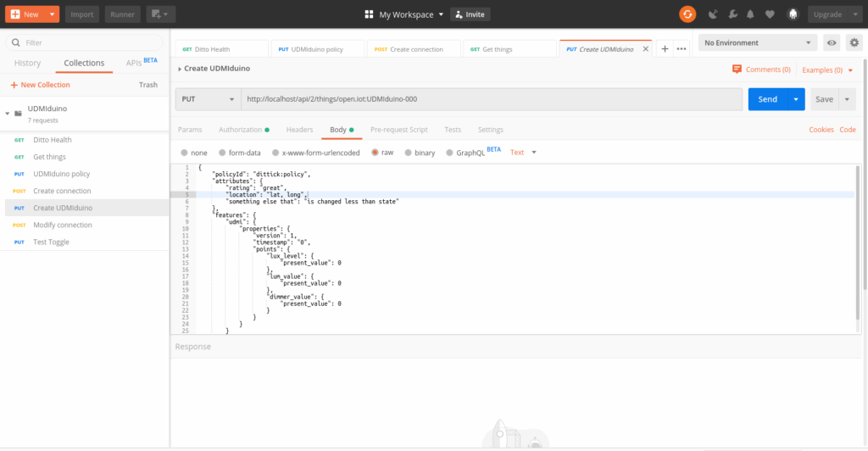
Task: Switch to the Get things request tab
Action: click(509, 49)
